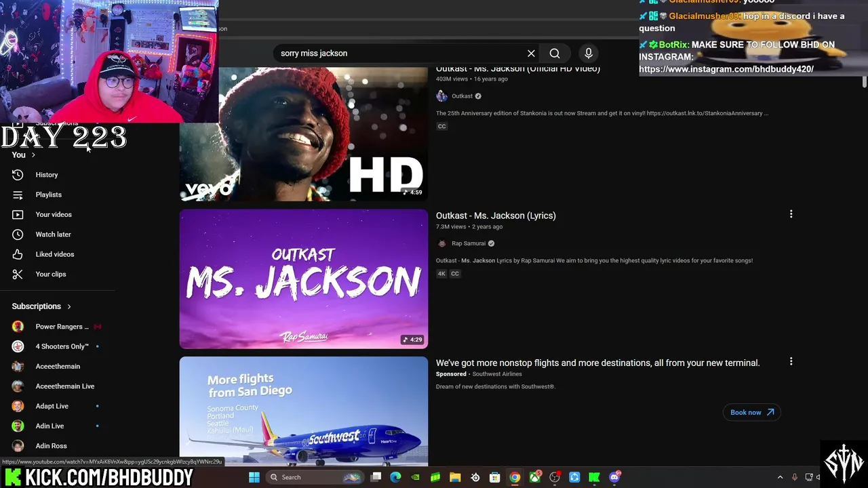Click the Windows taskbar Search box
This screenshot has height=488, width=868.
click(315, 477)
